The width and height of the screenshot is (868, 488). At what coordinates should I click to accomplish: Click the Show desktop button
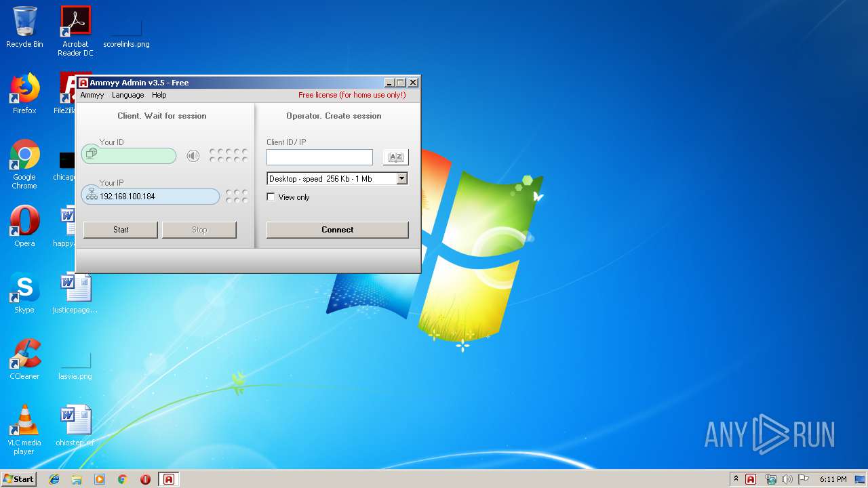pos(860,479)
